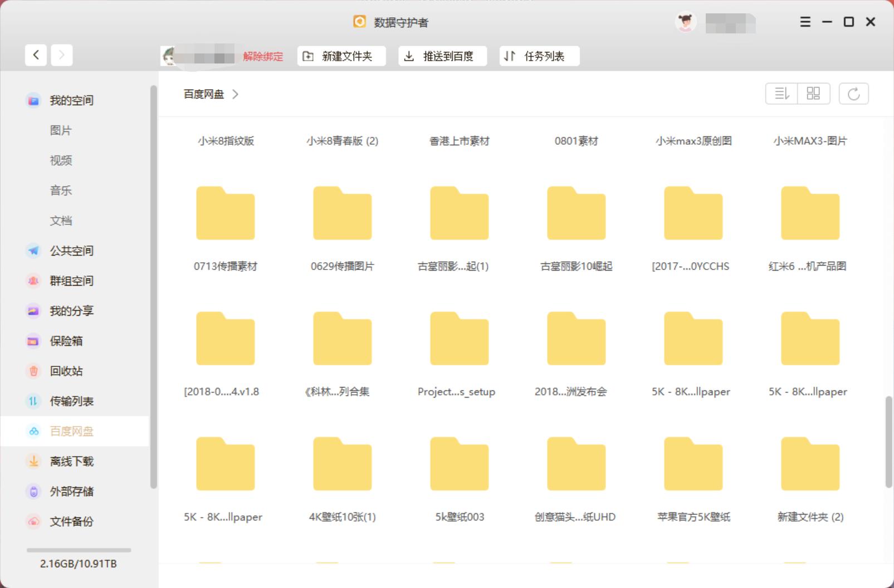Refresh the file list

point(854,94)
